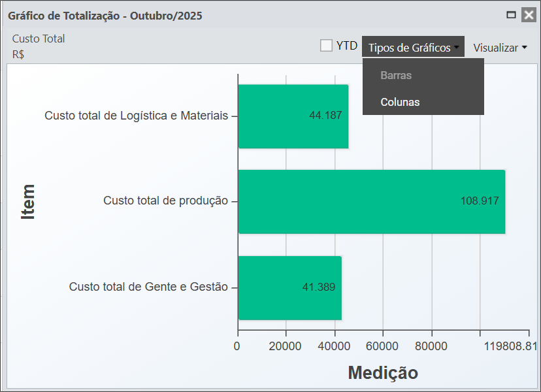Maximize the Gráfico de Totalização window
Viewport: 541px width, 392px height.
[512, 15]
